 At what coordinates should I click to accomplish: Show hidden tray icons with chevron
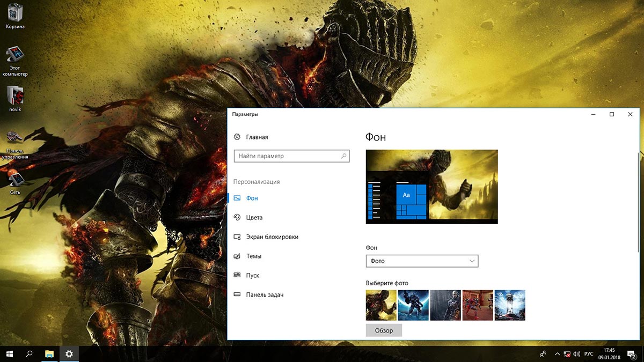(x=556, y=354)
